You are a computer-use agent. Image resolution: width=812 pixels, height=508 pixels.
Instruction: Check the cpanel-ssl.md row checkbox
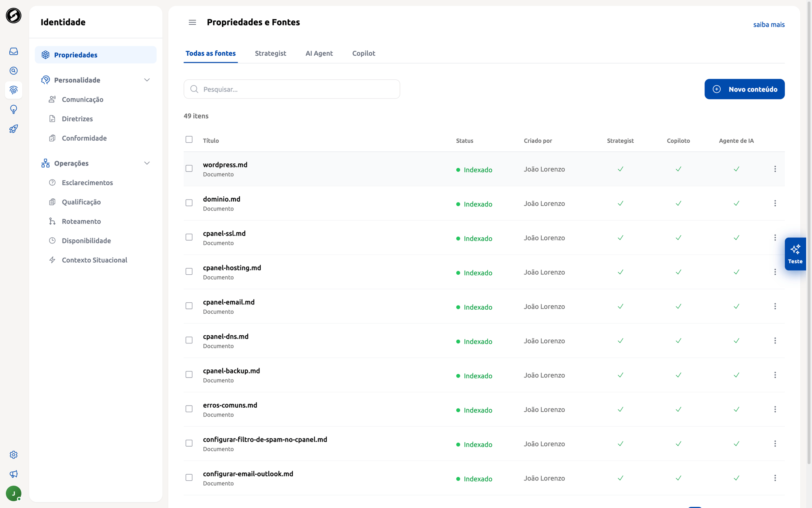tap(189, 237)
